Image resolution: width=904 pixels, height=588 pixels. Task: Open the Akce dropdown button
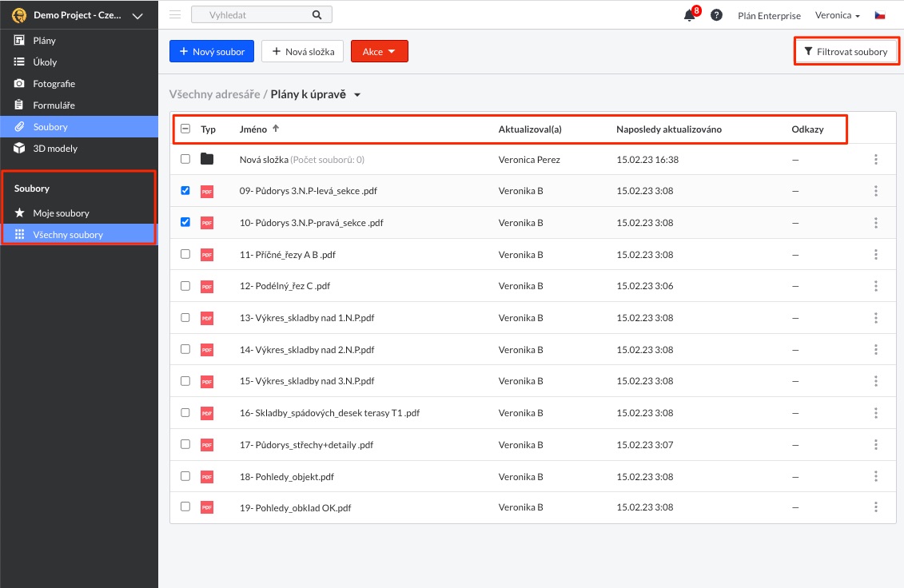tap(380, 51)
